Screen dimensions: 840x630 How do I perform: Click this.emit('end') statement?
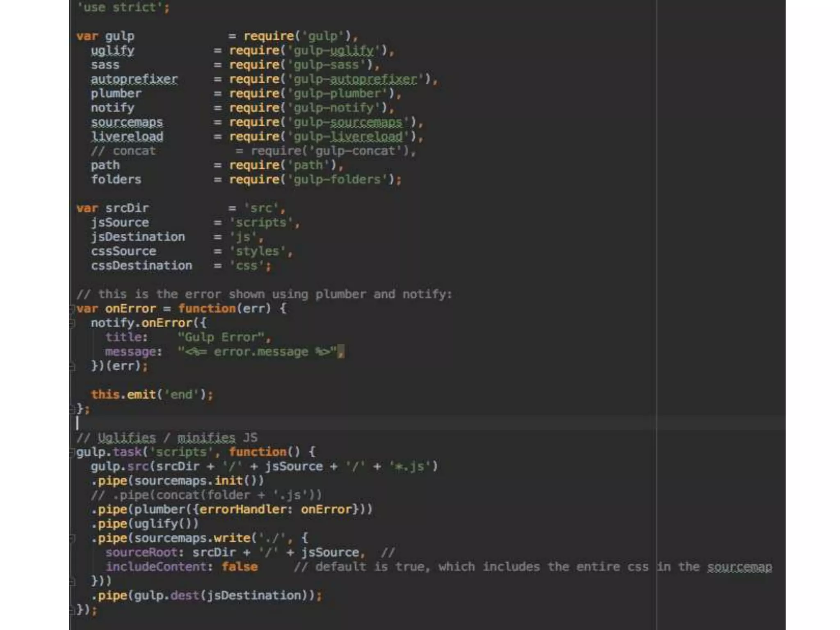[152, 395]
